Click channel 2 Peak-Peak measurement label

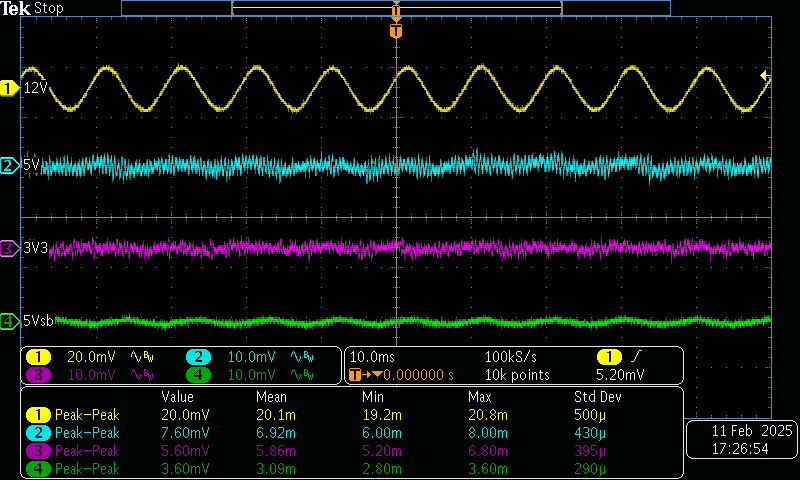(87, 433)
